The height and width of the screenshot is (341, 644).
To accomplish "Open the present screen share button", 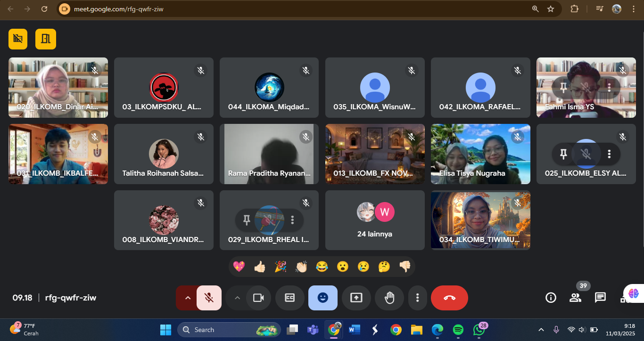I will click(x=356, y=298).
